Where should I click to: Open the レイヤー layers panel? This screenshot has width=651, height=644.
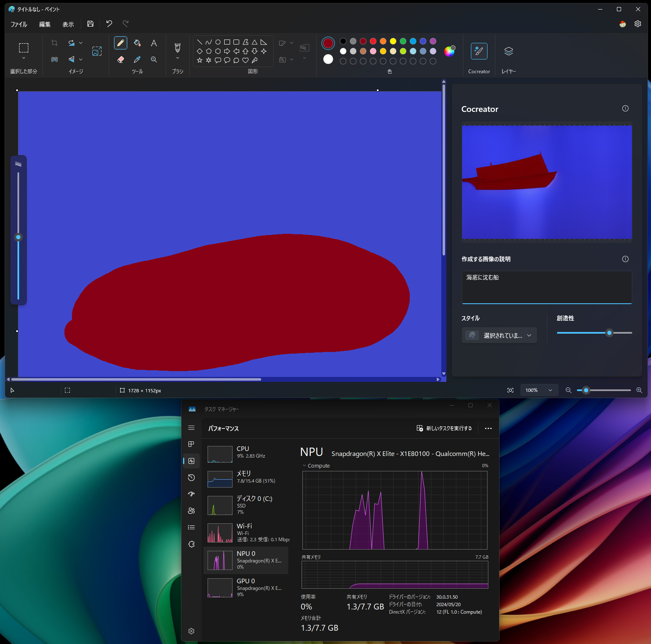pos(508,51)
